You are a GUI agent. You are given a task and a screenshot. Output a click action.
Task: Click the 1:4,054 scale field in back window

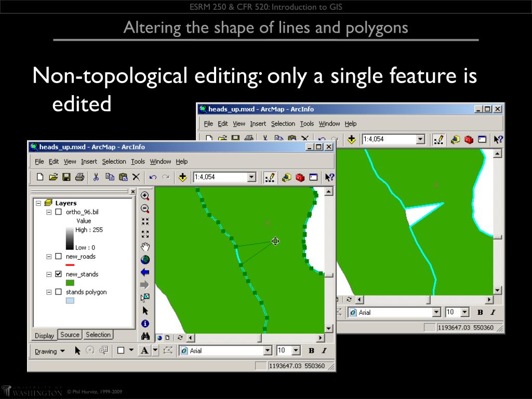click(390, 139)
